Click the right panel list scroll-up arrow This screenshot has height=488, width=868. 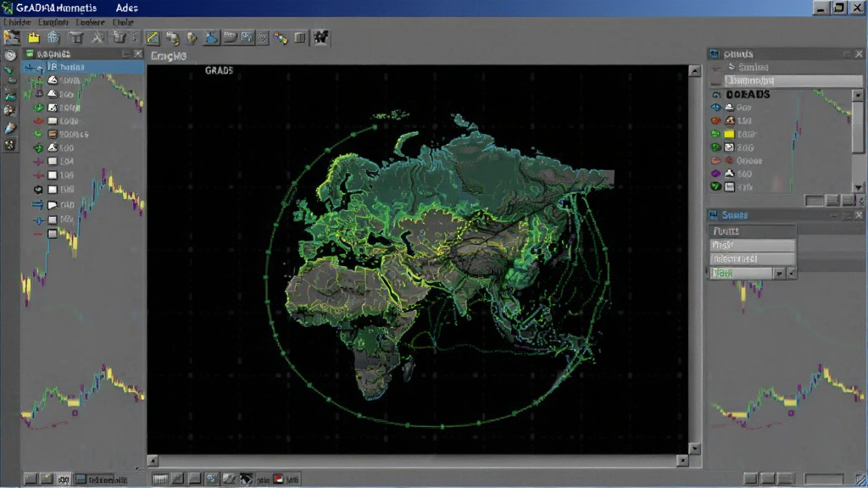click(858, 95)
